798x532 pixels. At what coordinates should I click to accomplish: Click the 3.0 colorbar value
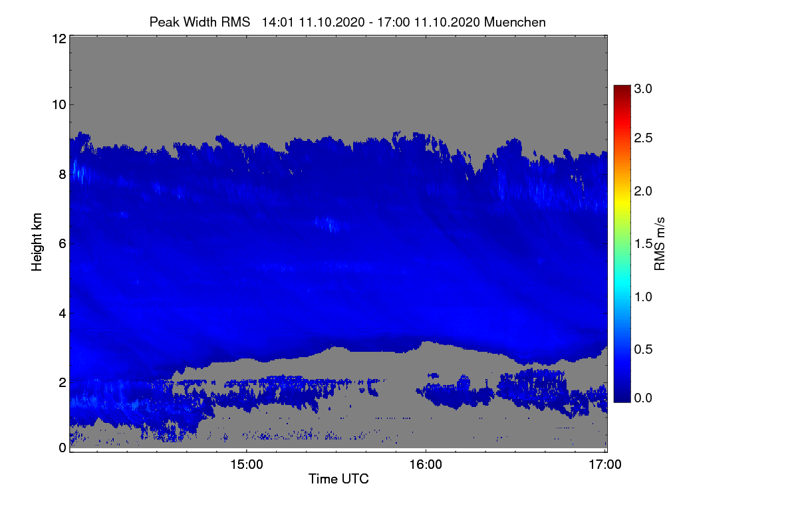click(x=644, y=88)
